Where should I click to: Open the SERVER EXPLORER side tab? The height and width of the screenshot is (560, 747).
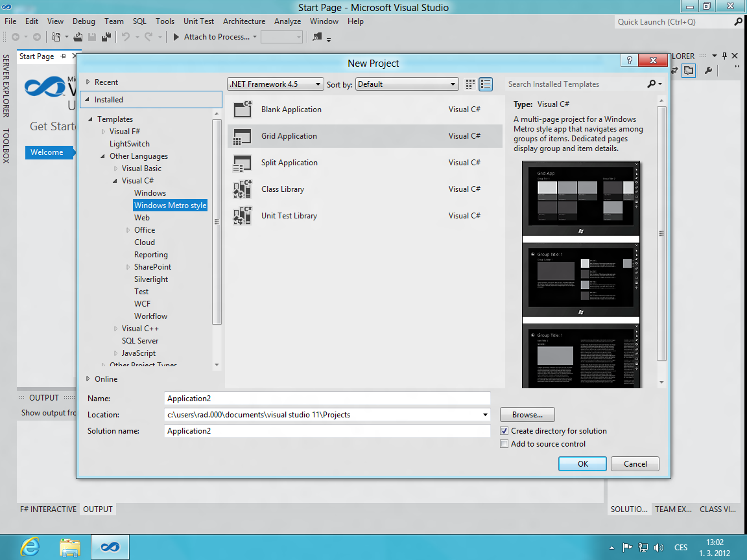pyautogui.click(x=6, y=86)
